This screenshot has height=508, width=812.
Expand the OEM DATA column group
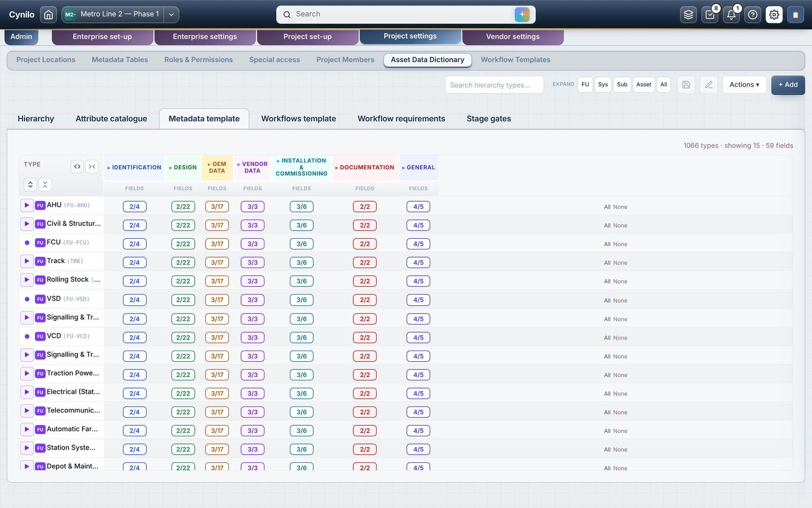point(217,168)
